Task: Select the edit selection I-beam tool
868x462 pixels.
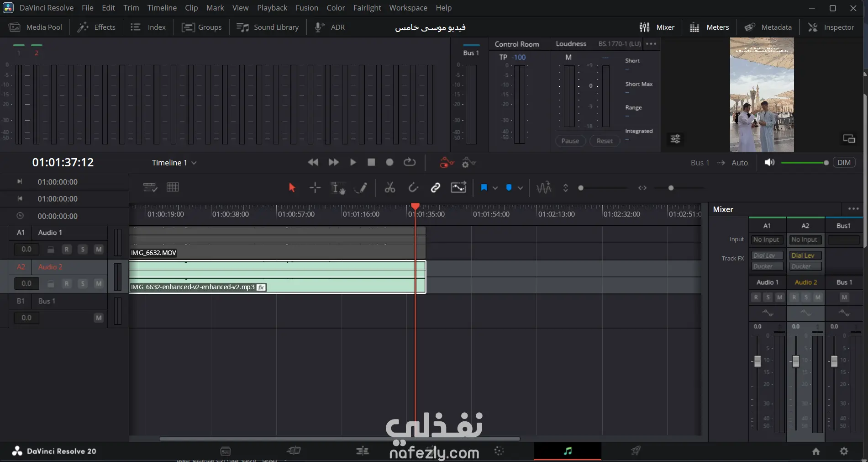Action: pyautogui.click(x=338, y=187)
